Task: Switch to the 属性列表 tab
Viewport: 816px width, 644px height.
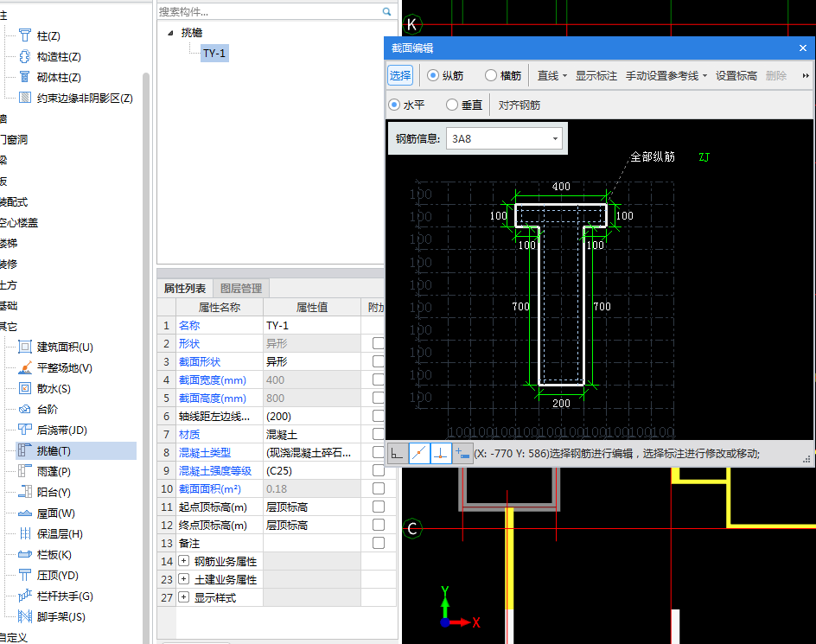Action: pyautogui.click(x=185, y=288)
